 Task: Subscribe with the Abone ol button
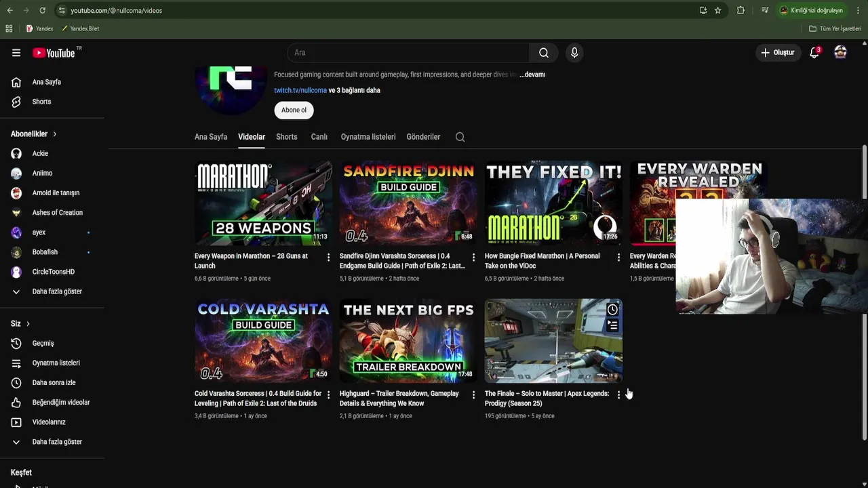click(294, 110)
